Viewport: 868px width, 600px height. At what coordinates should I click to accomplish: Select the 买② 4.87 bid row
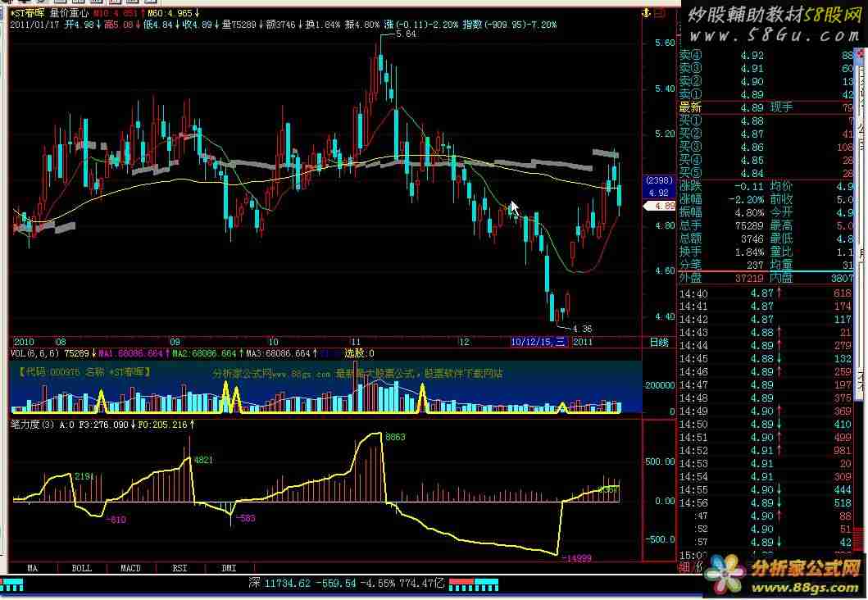(x=766, y=134)
